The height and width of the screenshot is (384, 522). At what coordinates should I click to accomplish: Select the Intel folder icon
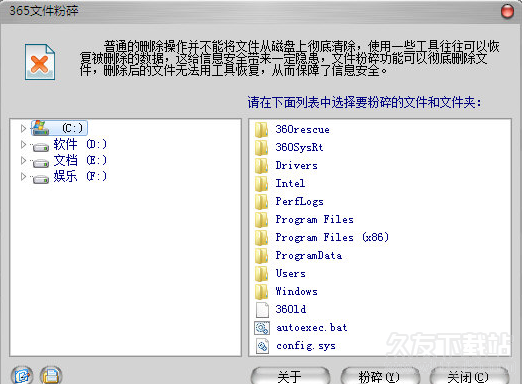tap(261, 184)
